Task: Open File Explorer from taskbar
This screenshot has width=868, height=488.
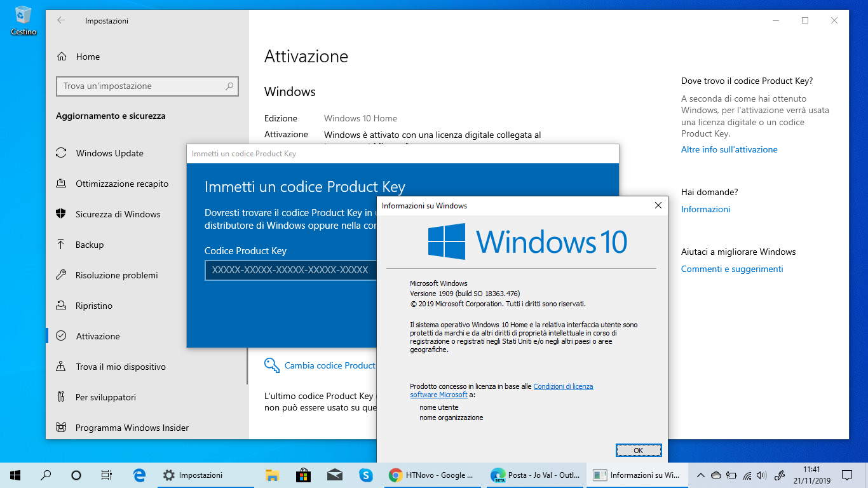Action: click(273, 475)
